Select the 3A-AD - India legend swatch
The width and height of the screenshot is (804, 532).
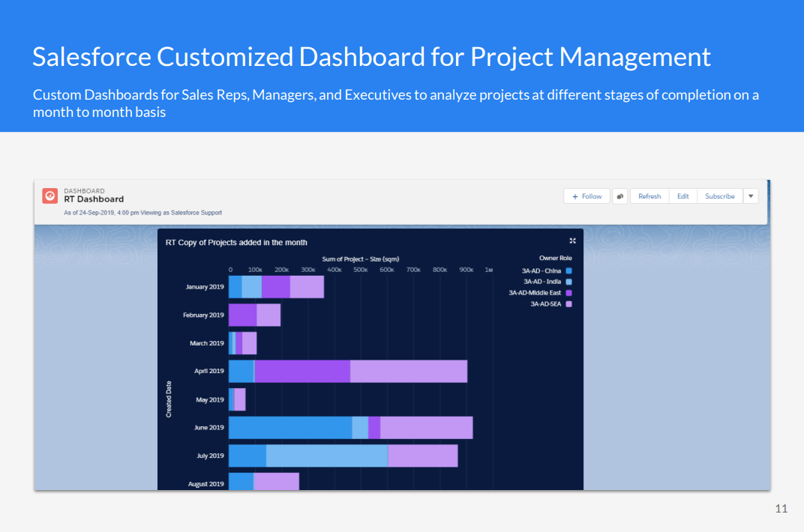568,282
